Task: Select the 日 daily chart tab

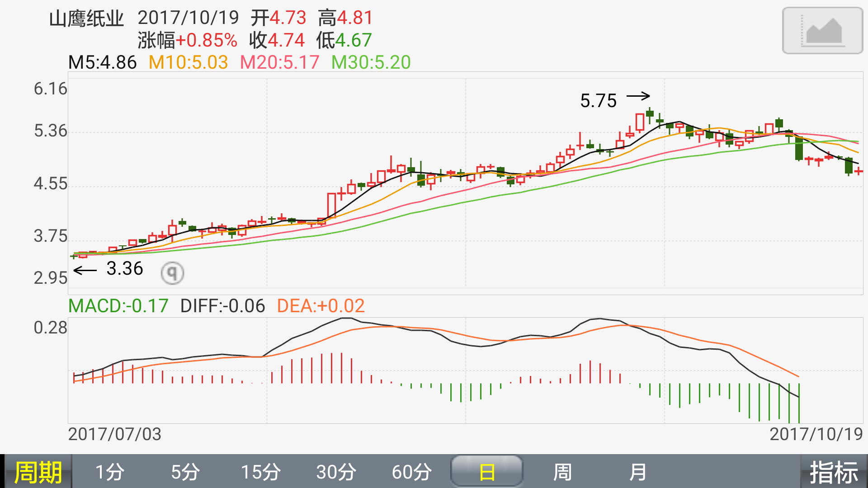Action: coord(487,472)
